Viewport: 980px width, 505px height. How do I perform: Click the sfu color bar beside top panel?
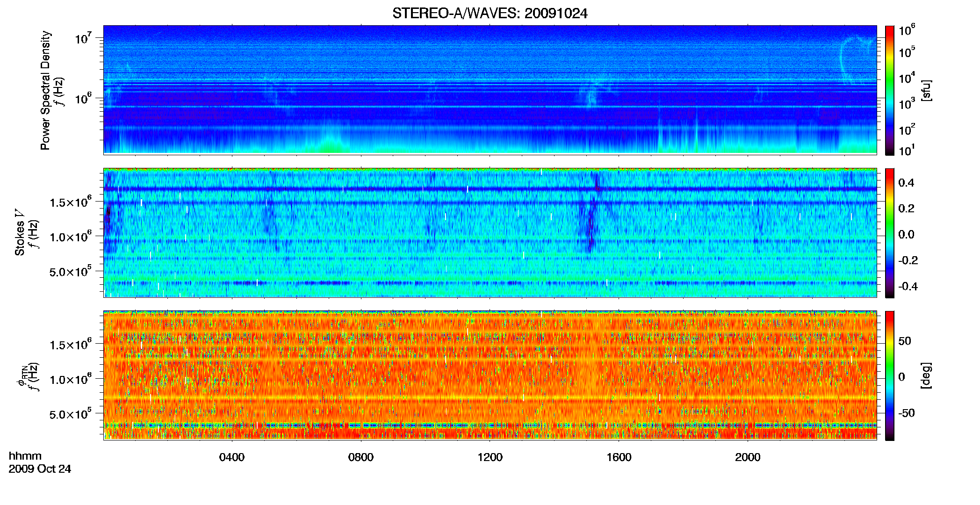click(x=890, y=90)
